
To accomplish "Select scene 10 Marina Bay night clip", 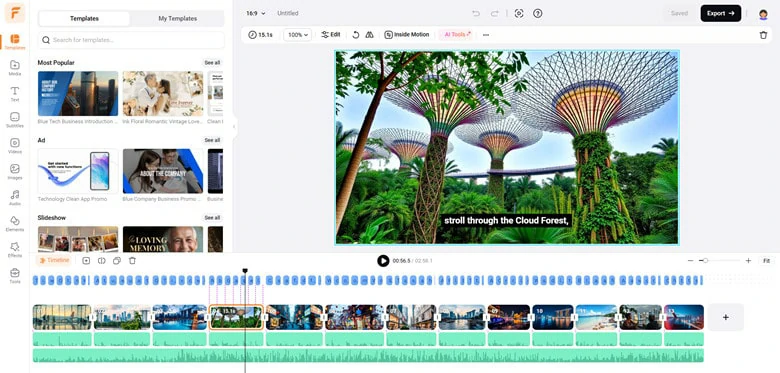I will (553, 317).
